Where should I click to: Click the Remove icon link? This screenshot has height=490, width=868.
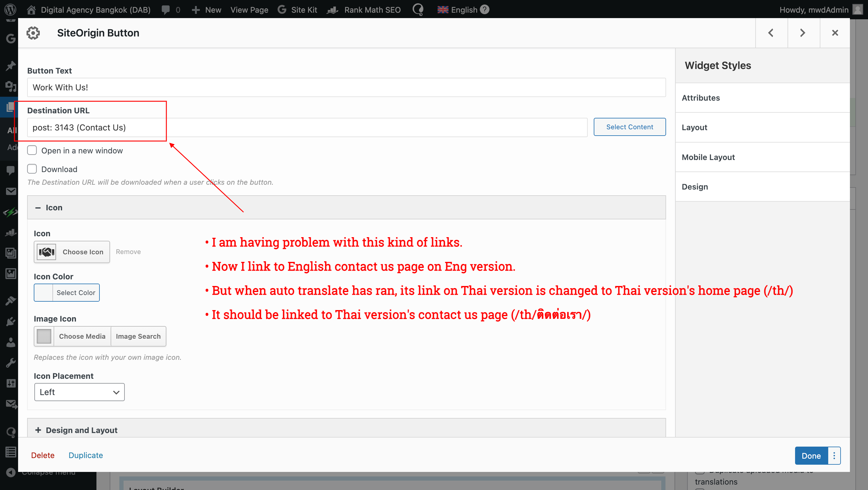[128, 252]
